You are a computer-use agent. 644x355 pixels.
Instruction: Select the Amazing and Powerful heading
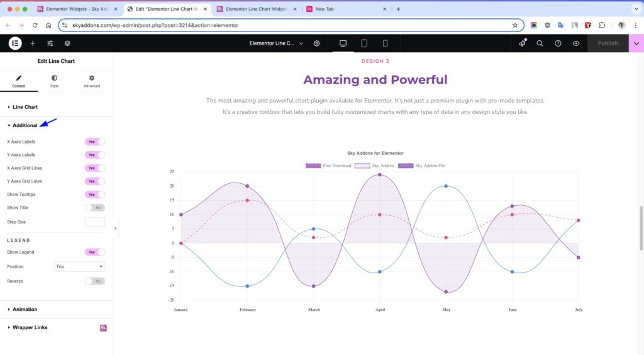tap(375, 80)
